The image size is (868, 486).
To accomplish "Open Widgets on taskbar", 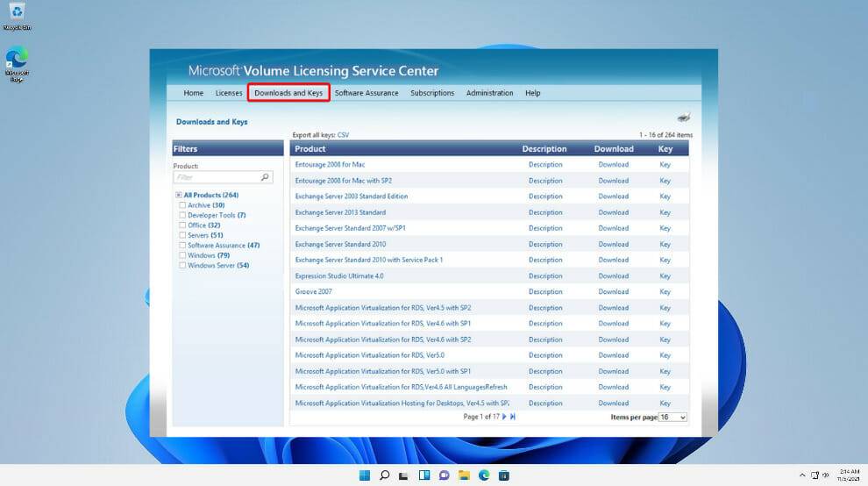I will point(424,475).
